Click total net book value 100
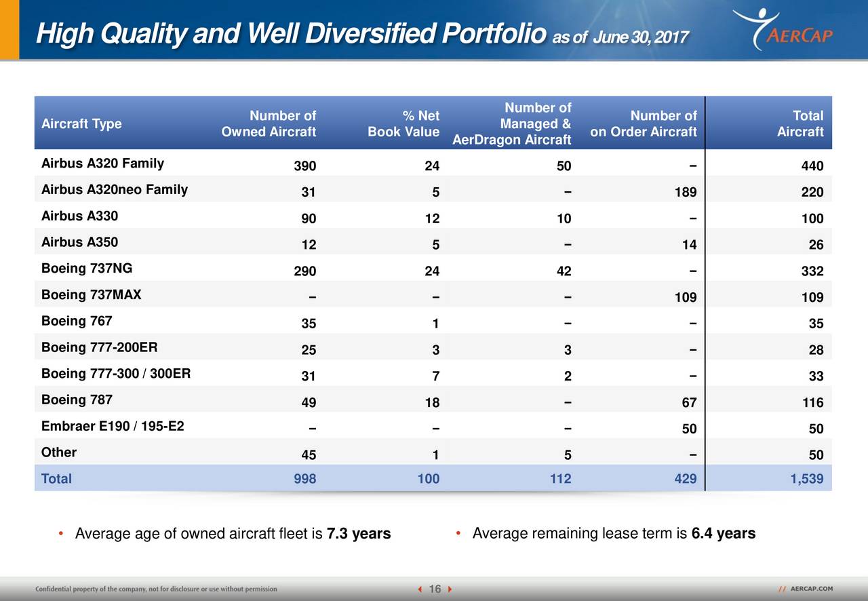 428,479
